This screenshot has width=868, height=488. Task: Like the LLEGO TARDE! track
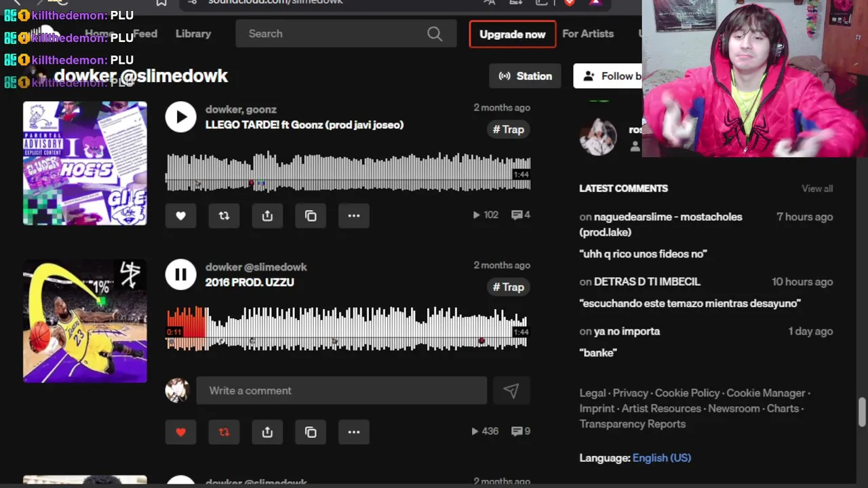point(180,216)
